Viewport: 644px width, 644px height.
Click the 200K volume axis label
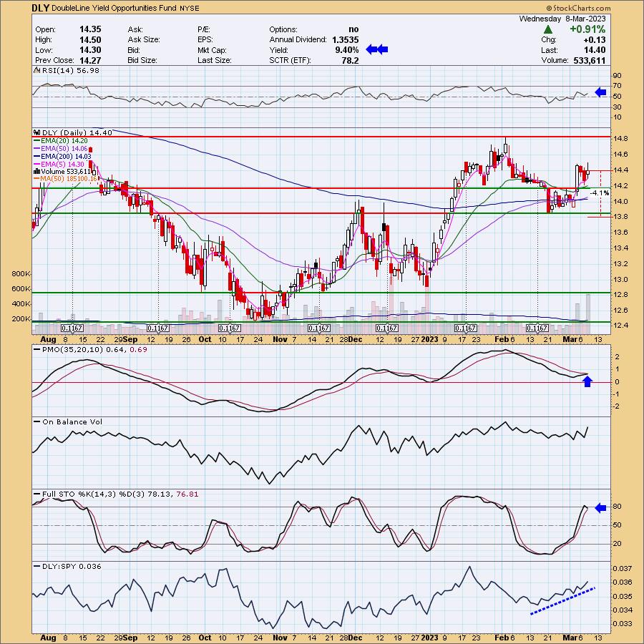pos(21,319)
